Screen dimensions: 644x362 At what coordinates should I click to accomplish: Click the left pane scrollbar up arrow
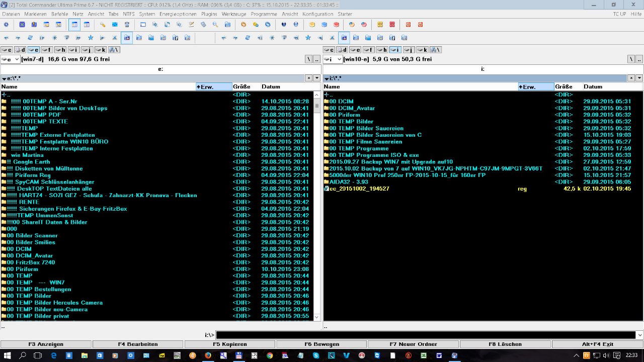click(x=316, y=95)
